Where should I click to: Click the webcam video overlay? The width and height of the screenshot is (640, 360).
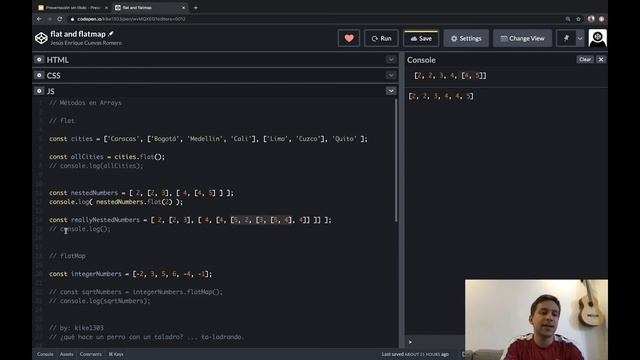point(536,320)
